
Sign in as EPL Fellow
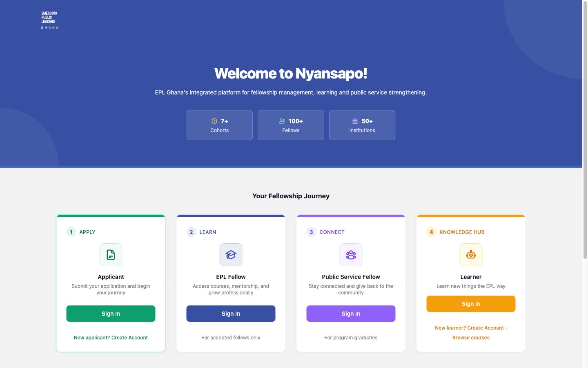pyautogui.click(x=231, y=314)
